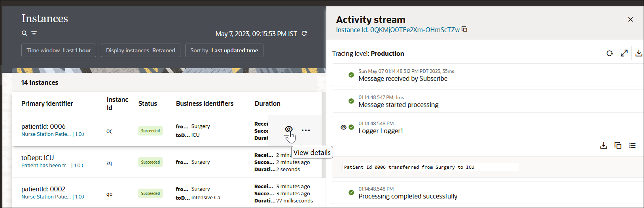
Task: Copy the Logger1 payload
Action: 618,145
